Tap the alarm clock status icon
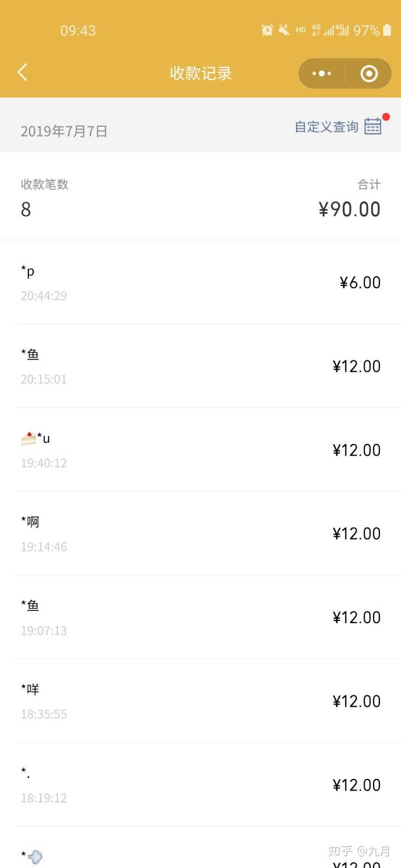401x868 pixels. (x=267, y=30)
